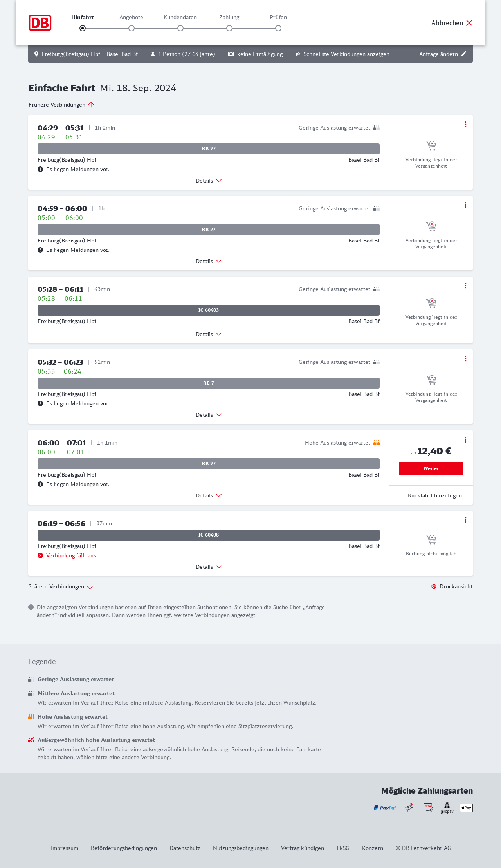Screen dimensions: 501x868
Task: Click the printer icon for Druckansicht
Action: (x=434, y=586)
